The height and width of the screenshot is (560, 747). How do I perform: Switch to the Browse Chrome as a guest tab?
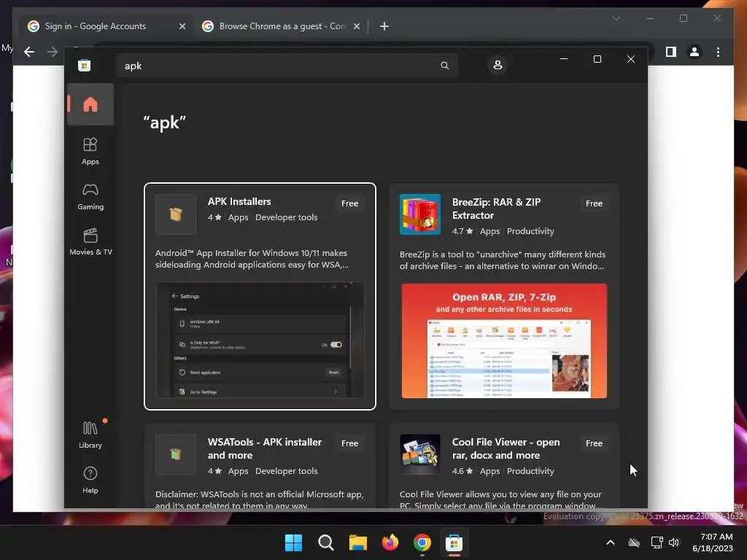281,26
